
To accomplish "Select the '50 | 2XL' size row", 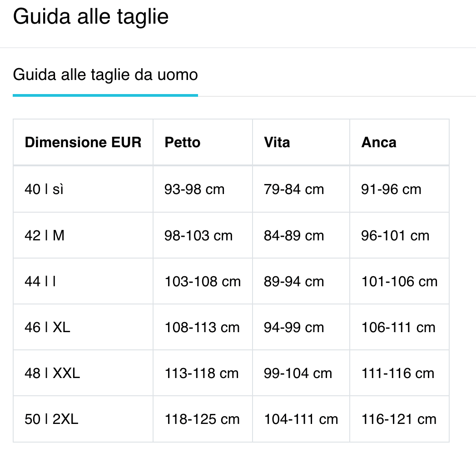I will [x=51, y=419].
